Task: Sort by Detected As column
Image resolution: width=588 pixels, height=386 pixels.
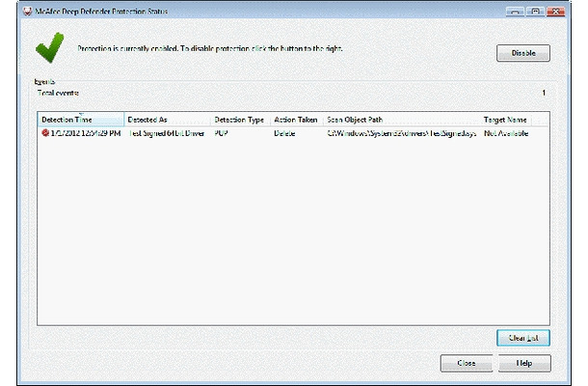Action: tap(167, 120)
